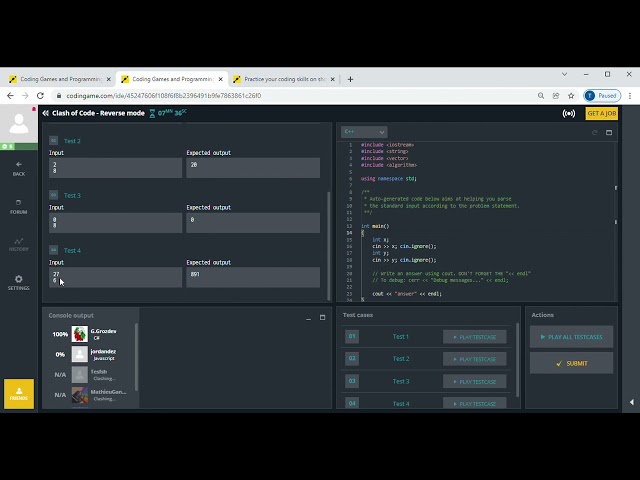The image size is (640, 480).
Task: Click the Test 3 heading in statement
Action: 72,196
